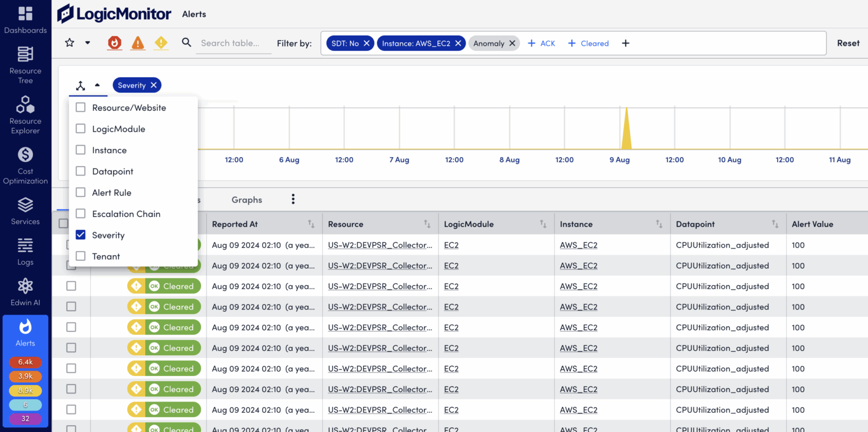868x432 pixels.
Task: Open the three-dot menu next to Graphs
Action: pyautogui.click(x=293, y=199)
